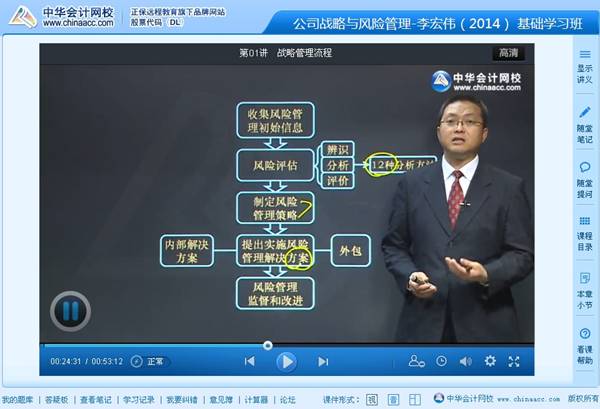The image size is (600, 409).
Task: Open 意见簿 link
Action: point(221,400)
